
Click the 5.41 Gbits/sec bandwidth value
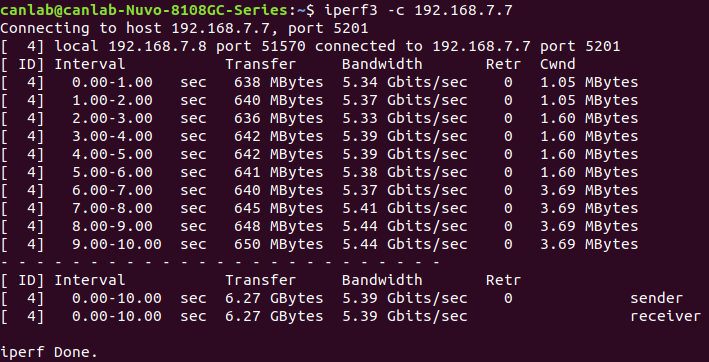click(x=404, y=208)
